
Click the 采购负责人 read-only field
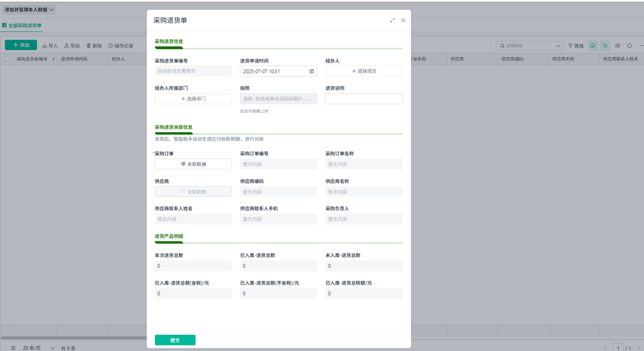coord(364,219)
